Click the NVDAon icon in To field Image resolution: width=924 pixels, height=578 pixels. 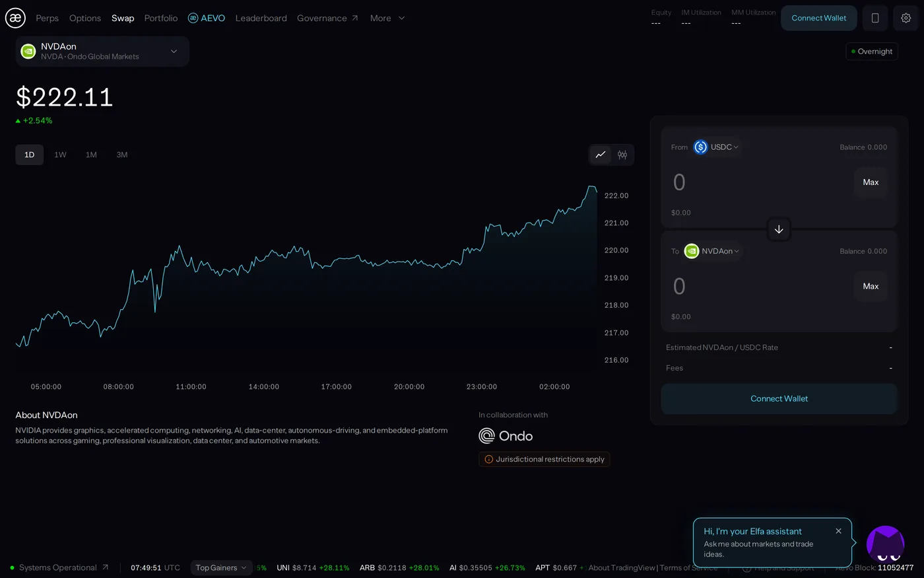pos(692,251)
